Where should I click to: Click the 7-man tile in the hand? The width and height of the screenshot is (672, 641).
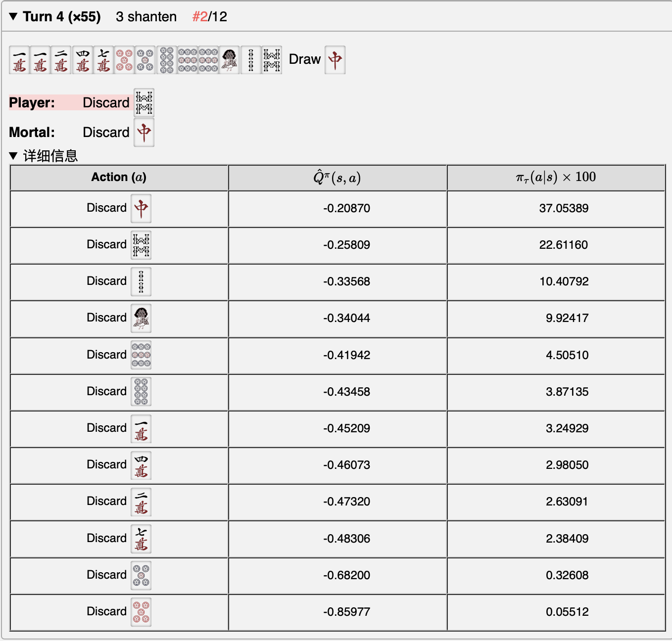pos(103,60)
